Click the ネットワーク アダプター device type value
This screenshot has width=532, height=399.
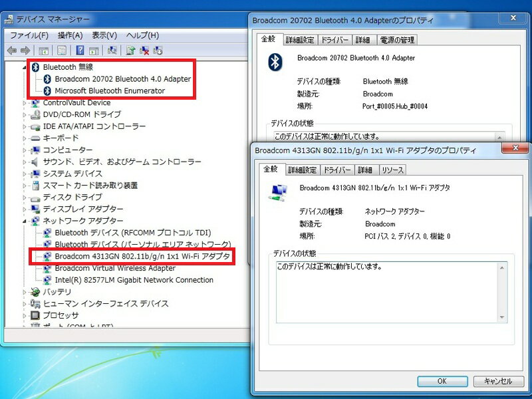click(395, 211)
